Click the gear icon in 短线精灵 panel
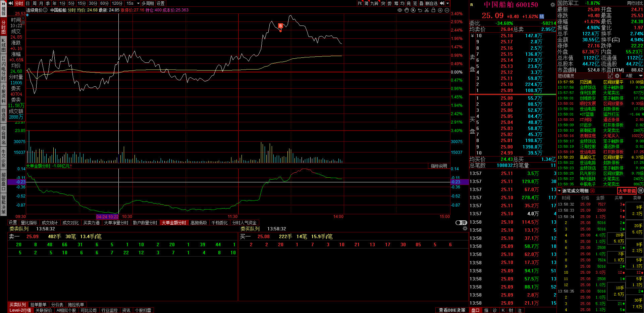This screenshot has height=313, width=644. 617,76
